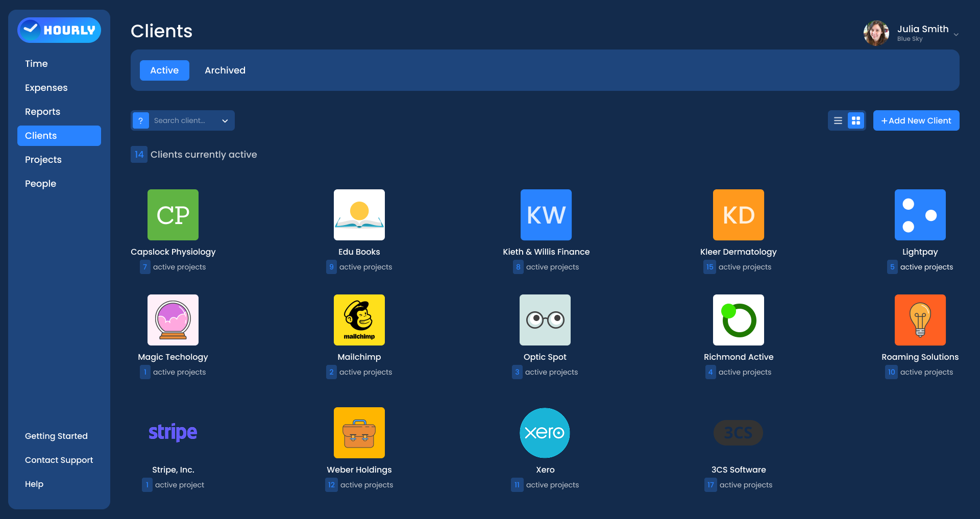Switch to list view
This screenshot has height=519, width=980.
point(838,120)
